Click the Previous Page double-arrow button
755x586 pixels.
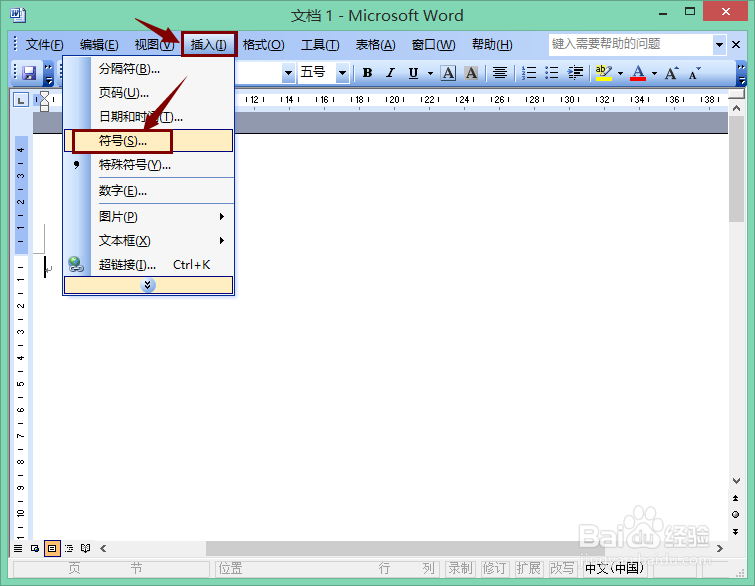click(736, 498)
